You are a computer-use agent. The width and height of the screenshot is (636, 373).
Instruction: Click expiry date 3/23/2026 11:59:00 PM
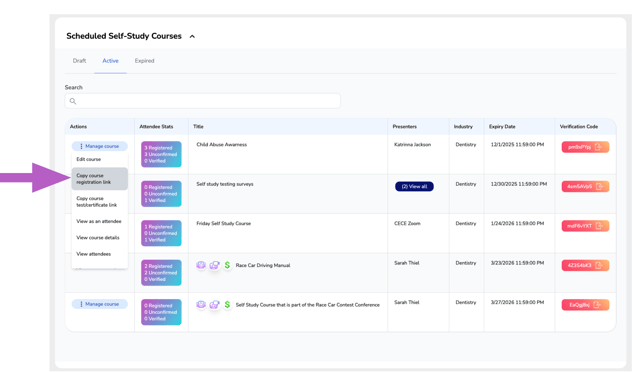pyautogui.click(x=517, y=263)
